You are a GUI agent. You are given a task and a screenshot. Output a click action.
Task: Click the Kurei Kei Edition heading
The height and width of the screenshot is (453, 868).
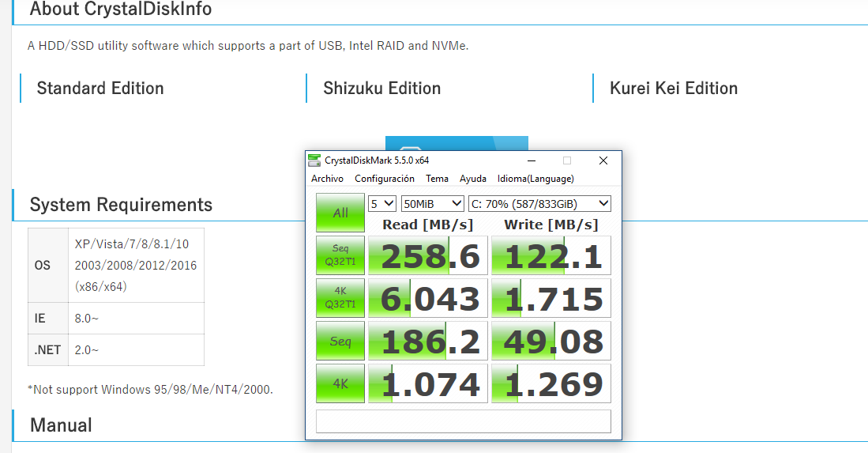pos(673,89)
